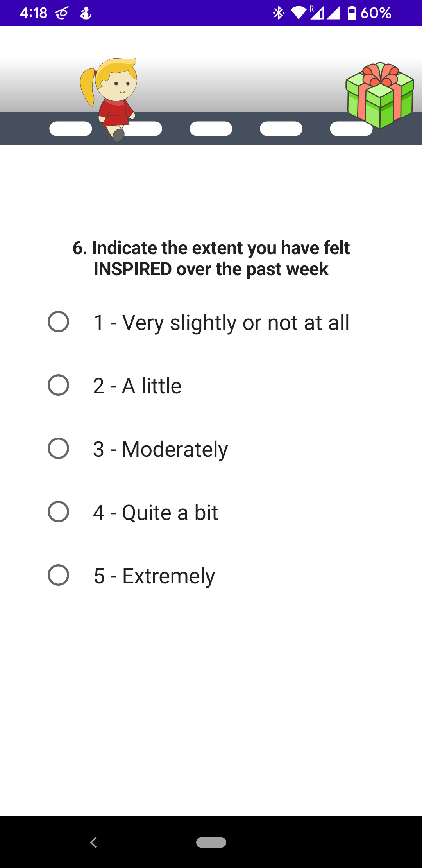Tap the meditation figure notification icon

pyautogui.click(x=86, y=13)
